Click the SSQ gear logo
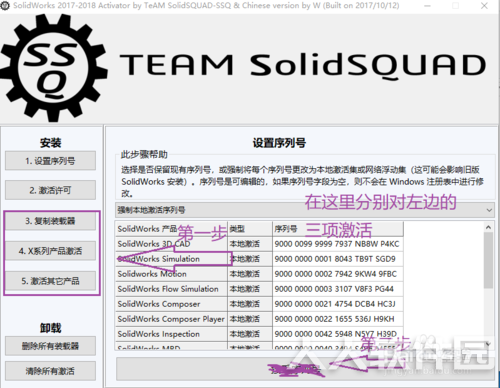The height and width of the screenshot is (388, 500). pyautogui.click(x=53, y=68)
